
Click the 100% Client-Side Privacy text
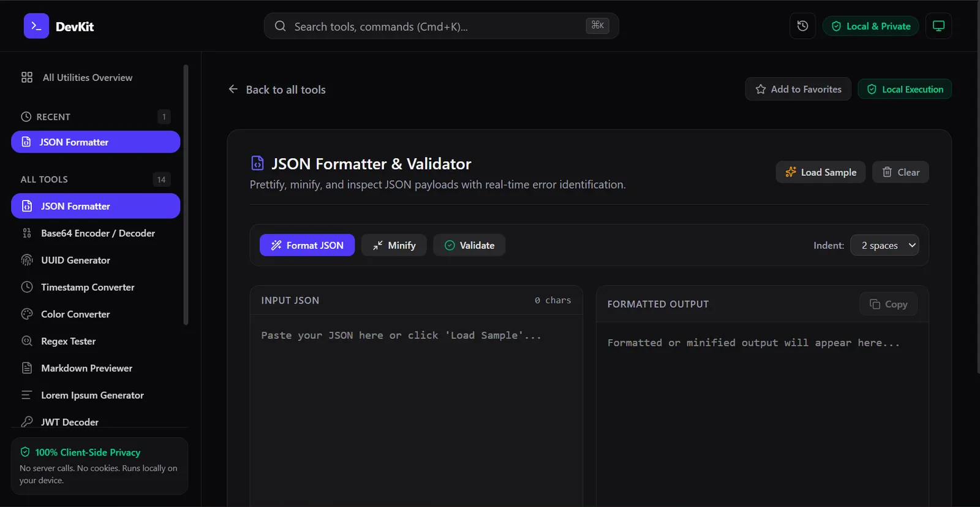[88, 452]
